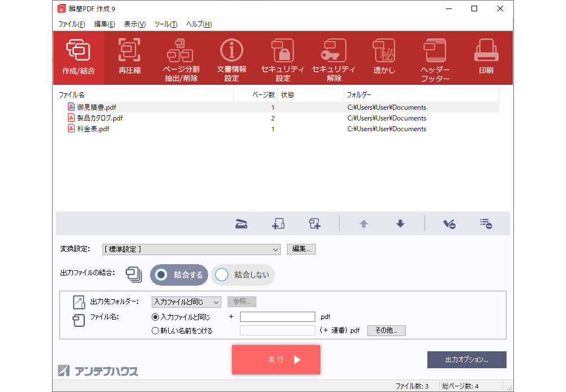Click the page count 2 for 製品カタログ.pdf
The height and width of the screenshot is (392, 566).
pyautogui.click(x=273, y=118)
